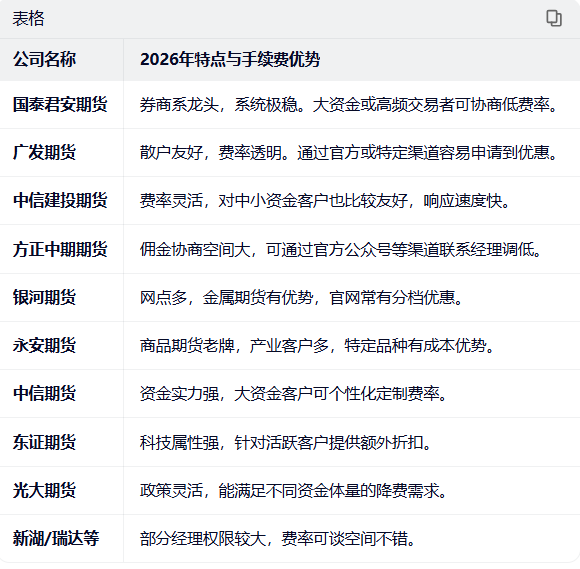Select the text starting 部分经理权限较大
The image size is (580, 569).
(x=277, y=539)
